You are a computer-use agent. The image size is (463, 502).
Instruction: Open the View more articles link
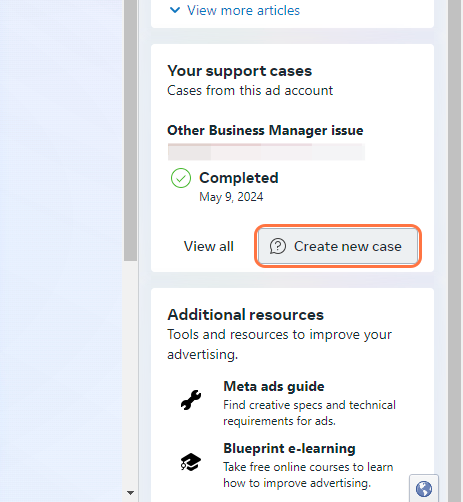[243, 10]
